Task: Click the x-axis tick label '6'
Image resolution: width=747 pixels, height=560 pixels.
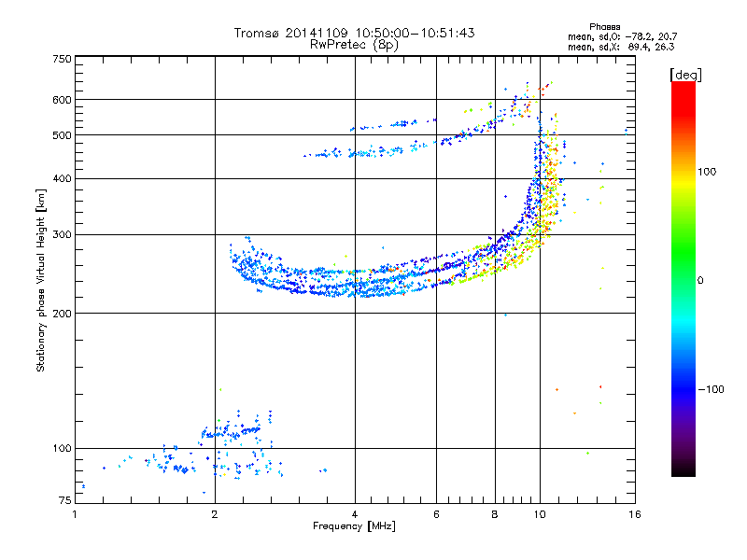Action: click(436, 514)
